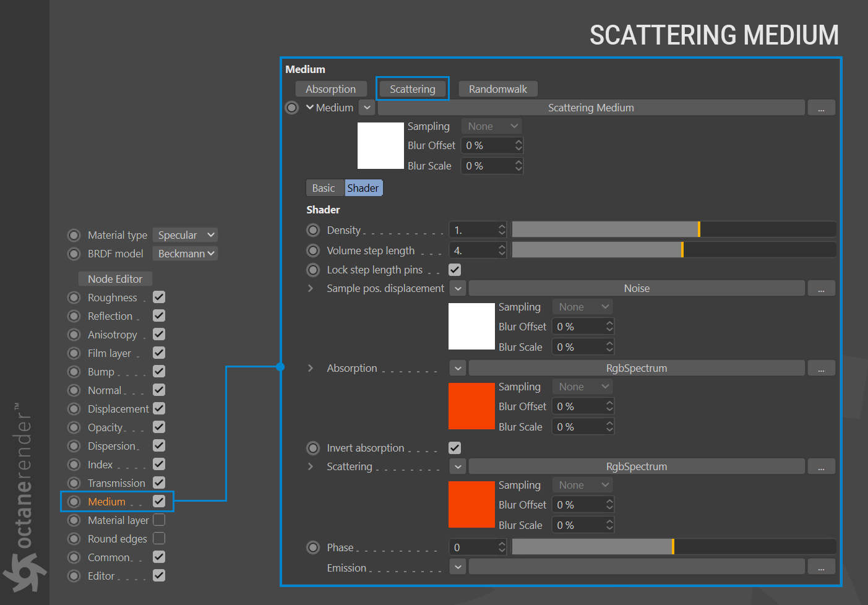Click the browse ellipsis button for Scattering Medium
This screenshot has width=868, height=605.
821,108
